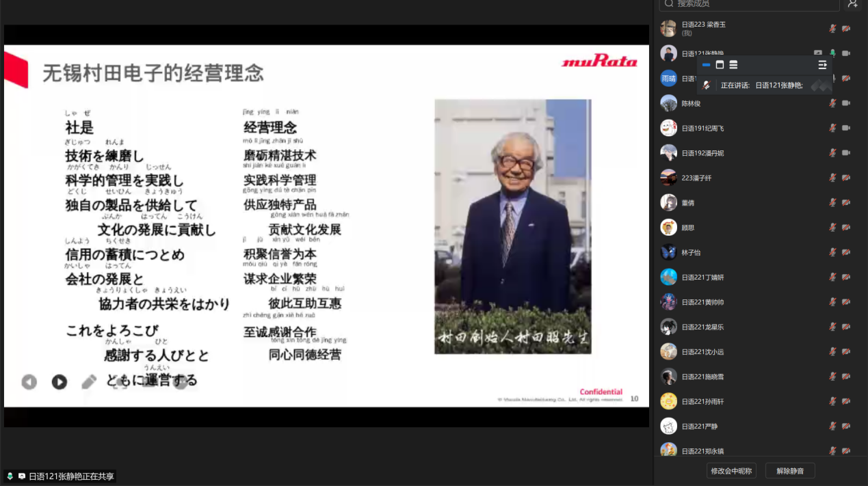Toggle microphone icon for 日语192潘丹妮
The width and height of the screenshot is (868, 486).
click(832, 152)
